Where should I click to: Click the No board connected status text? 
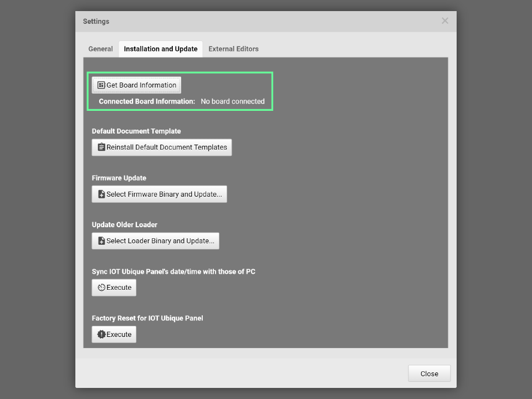232,101
